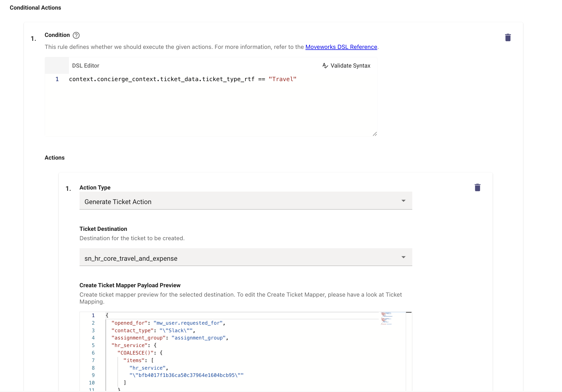Click the DSL editor resize handle

coord(375,134)
